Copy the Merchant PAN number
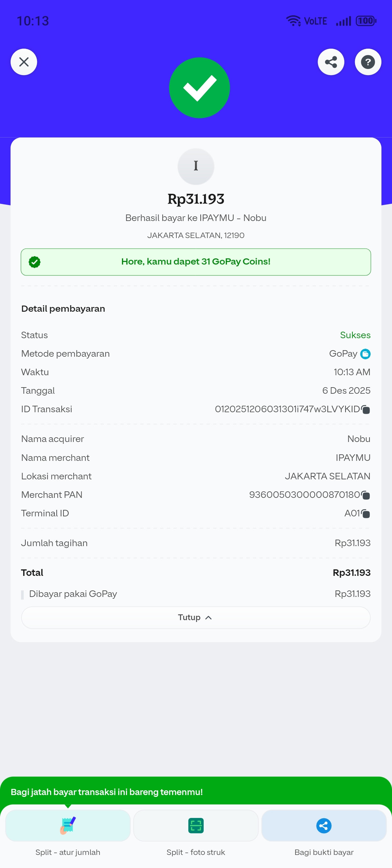 pyautogui.click(x=366, y=495)
